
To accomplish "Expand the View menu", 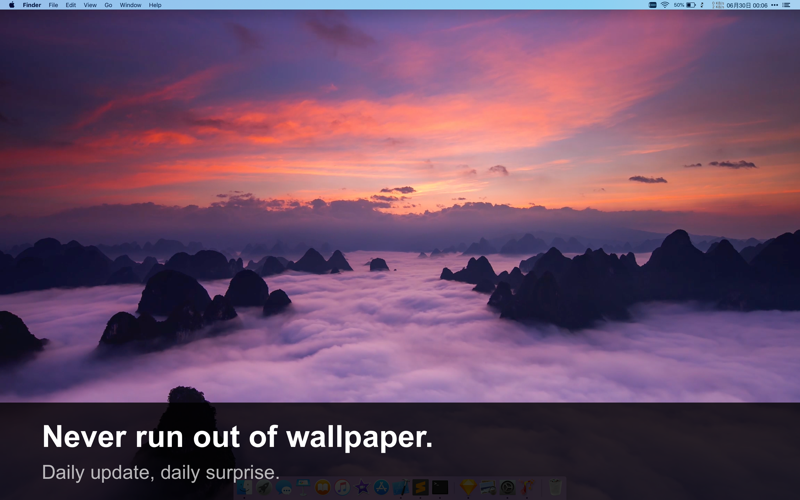I will [90, 5].
